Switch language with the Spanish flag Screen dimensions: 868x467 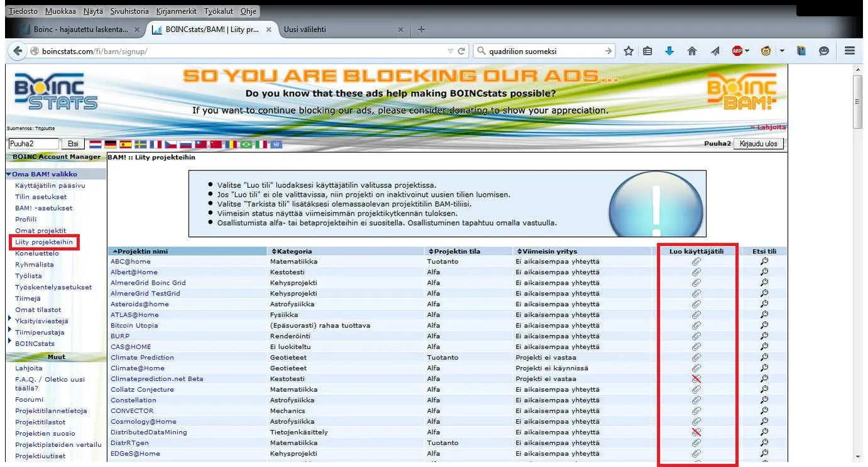pyautogui.click(x=125, y=144)
